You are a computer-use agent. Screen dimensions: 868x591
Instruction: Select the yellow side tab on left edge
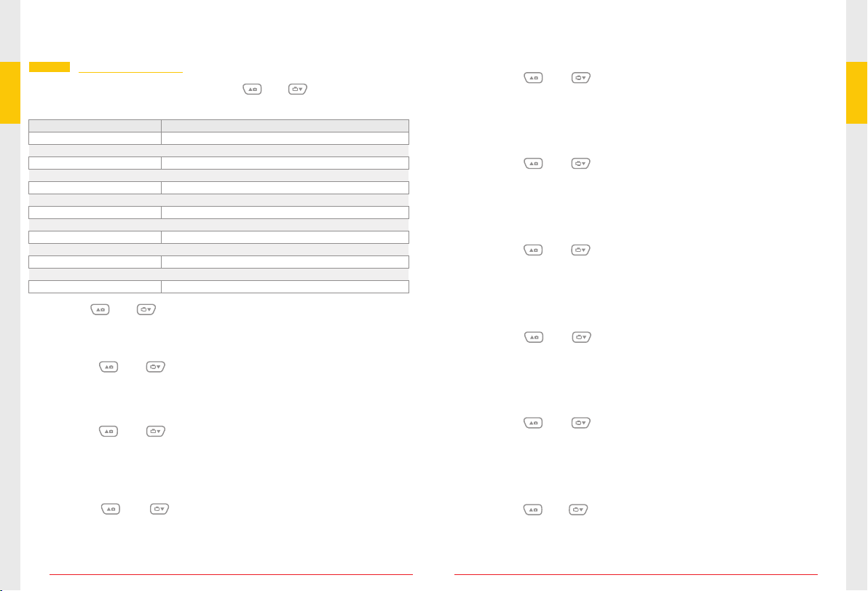10,93
